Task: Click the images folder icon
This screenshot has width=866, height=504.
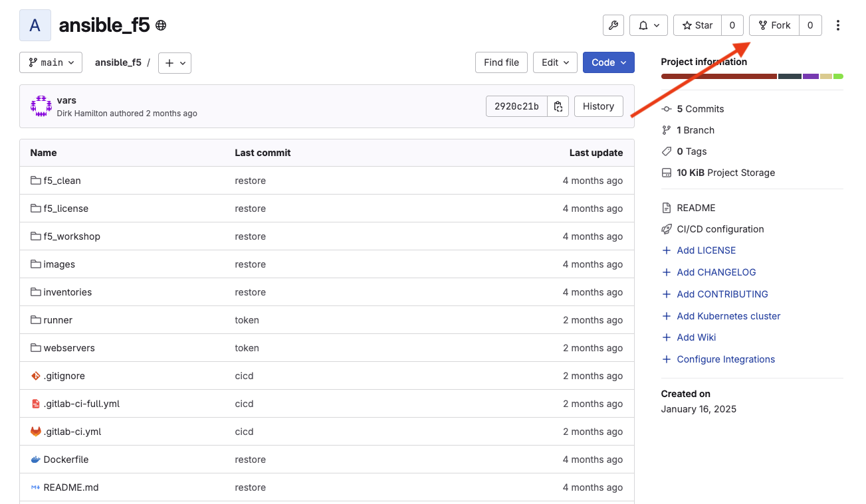Action: coord(36,264)
